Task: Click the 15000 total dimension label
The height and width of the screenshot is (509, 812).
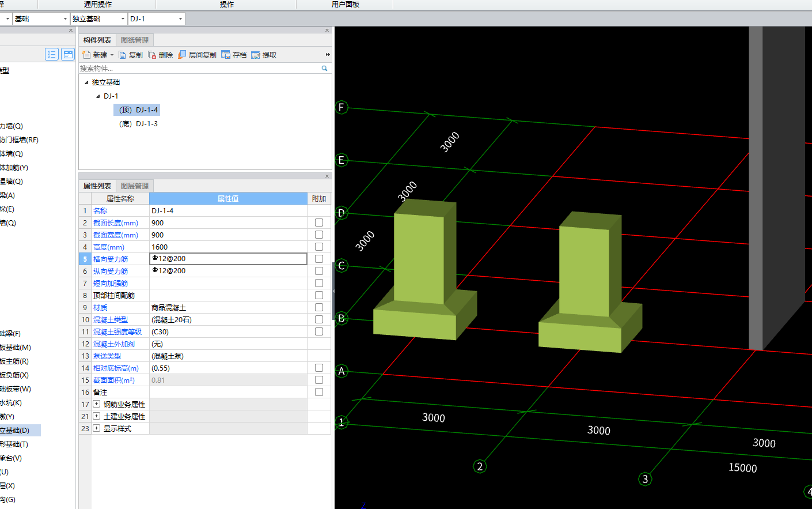Action: click(x=742, y=467)
